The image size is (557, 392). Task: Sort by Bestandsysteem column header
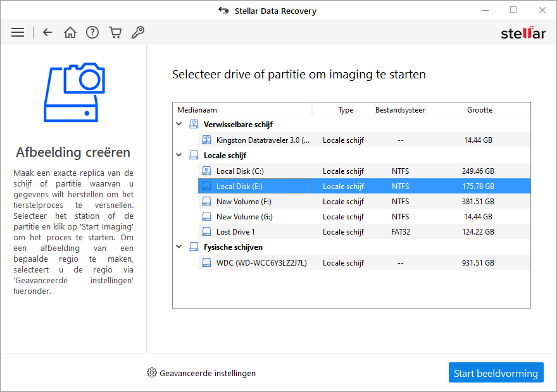coord(400,109)
